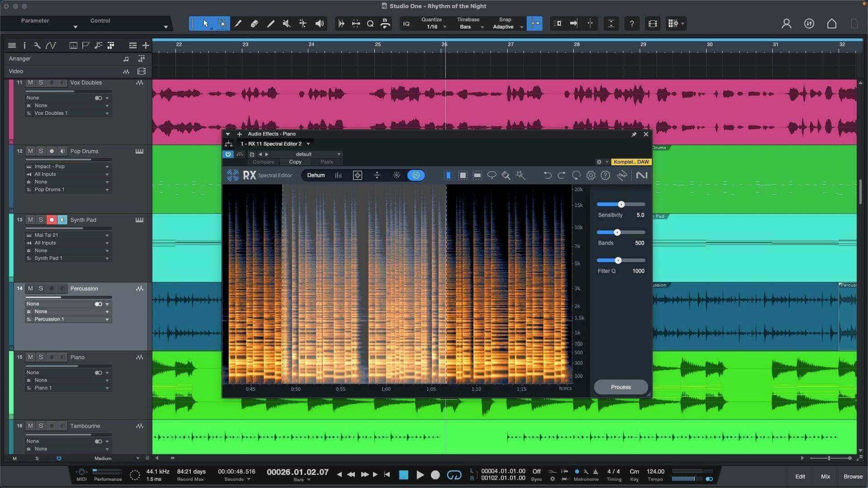Expand the default preset dropdown
The height and width of the screenshot is (488, 868).
(306, 154)
